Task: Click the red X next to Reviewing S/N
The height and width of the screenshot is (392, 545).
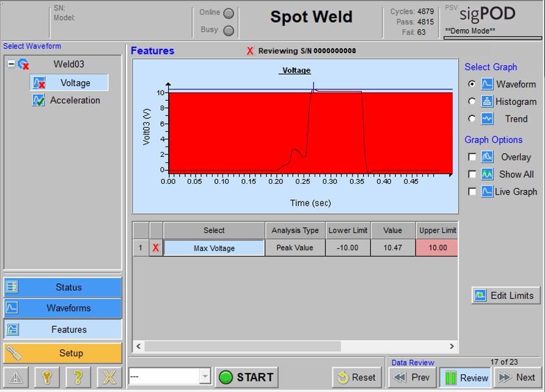Action: 249,51
